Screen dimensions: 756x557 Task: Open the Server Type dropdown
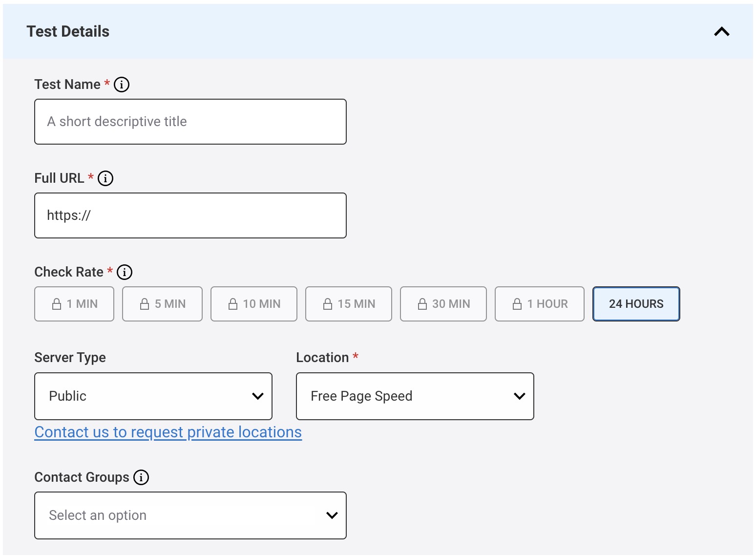point(153,396)
